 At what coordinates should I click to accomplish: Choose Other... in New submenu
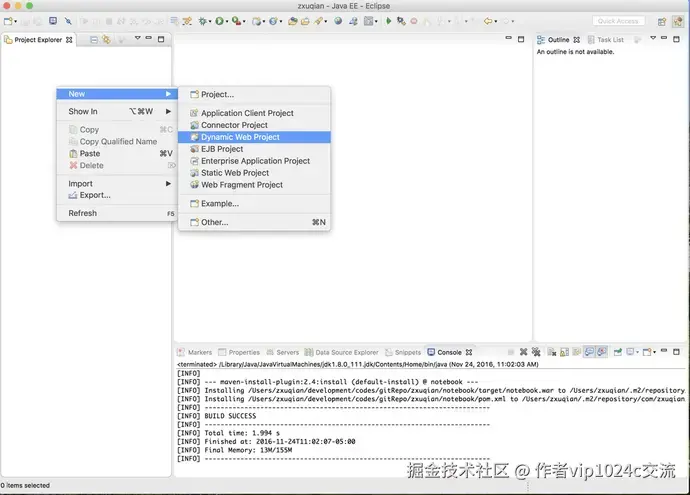click(254, 222)
